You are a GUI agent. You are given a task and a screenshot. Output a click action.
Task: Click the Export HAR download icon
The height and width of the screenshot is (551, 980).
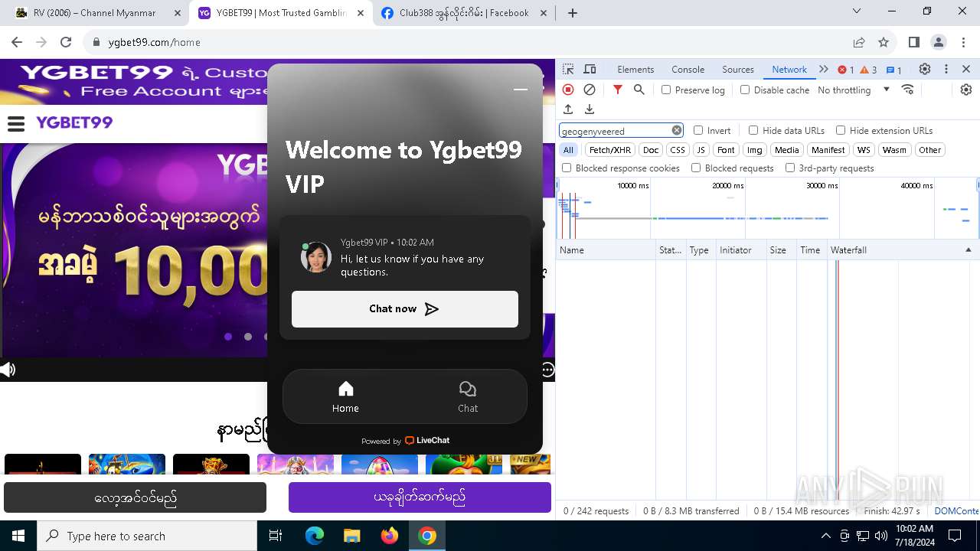(x=590, y=109)
